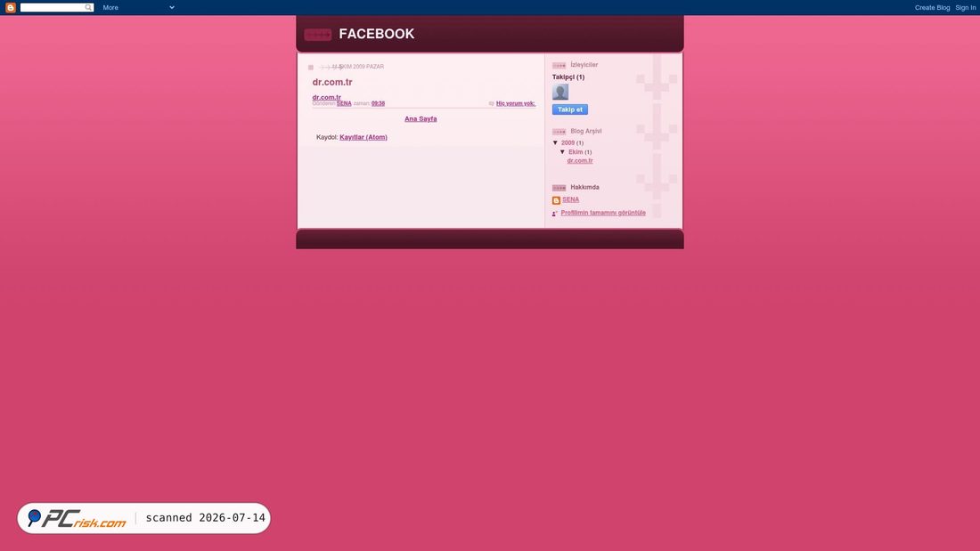The image size is (980, 551).
Task: Open dr.com.tr in the Blog Arşivi list
Action: (579, 160)
